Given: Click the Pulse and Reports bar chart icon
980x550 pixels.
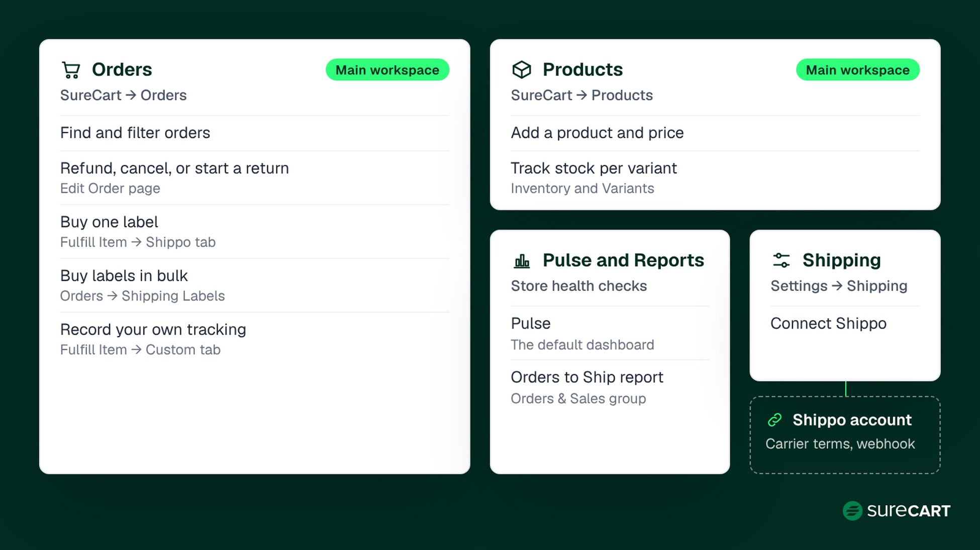Looking at the screenshot, I should 522,261.
